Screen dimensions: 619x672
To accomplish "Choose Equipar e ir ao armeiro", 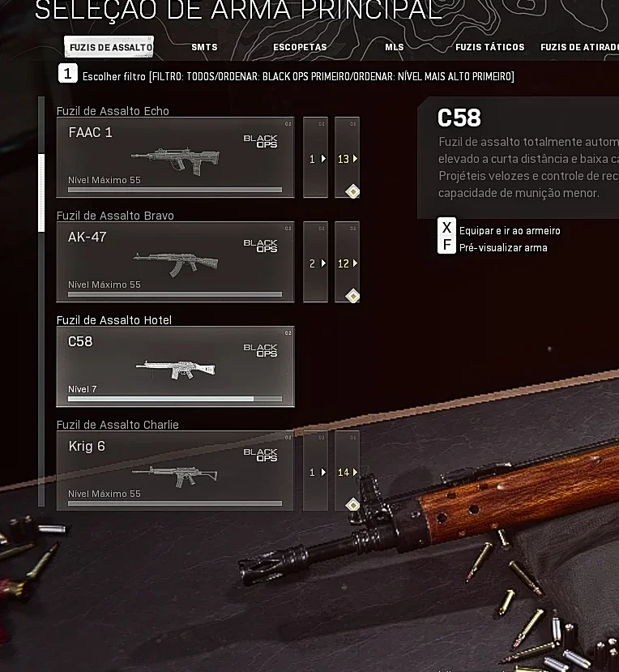I will click(510, 231).
